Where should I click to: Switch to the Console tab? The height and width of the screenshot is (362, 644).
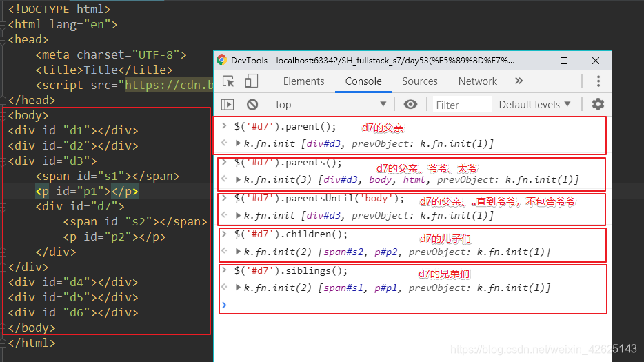tap(363, 81)
